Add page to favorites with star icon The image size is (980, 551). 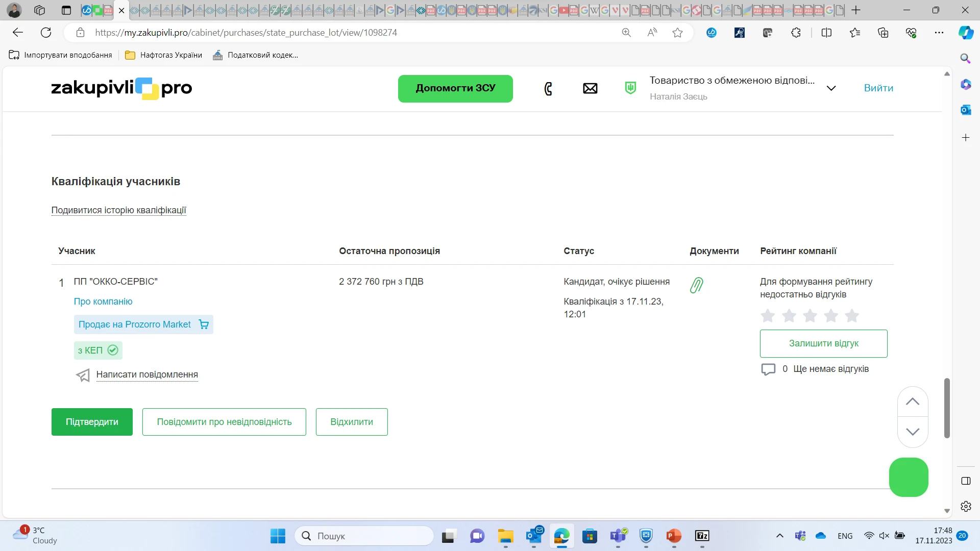(677, 33)
